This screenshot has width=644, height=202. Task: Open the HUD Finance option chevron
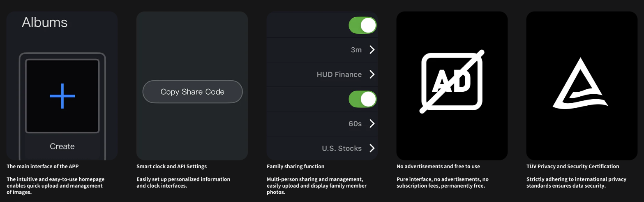pos(372,74)
